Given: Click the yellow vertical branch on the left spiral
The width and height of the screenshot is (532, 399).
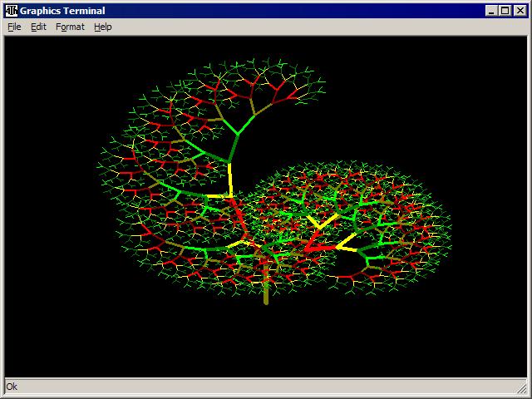Looking at the screenshot, I should point(229,179).
